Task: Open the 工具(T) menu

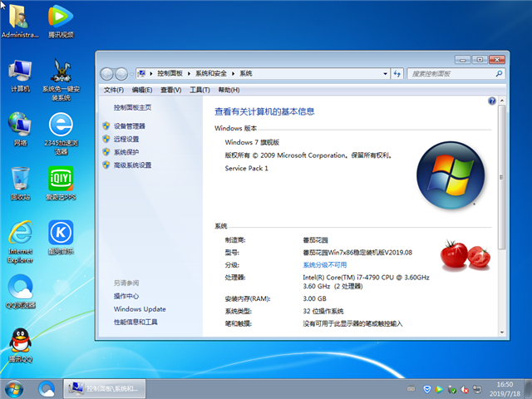Action: [x=199, y=90]
